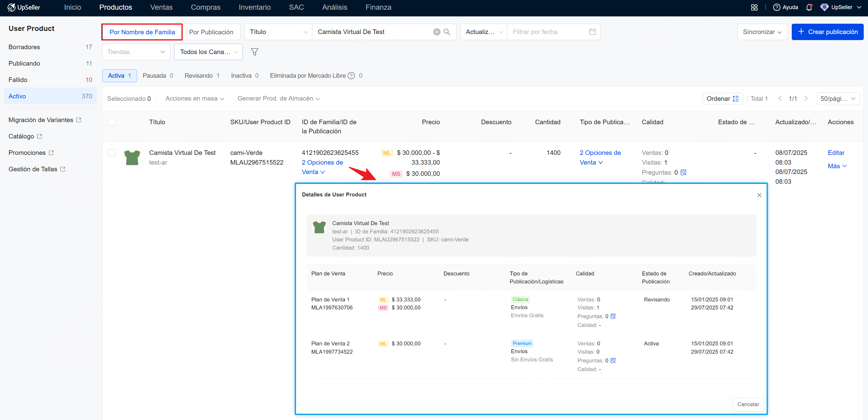
Task: Open the Análisis menu
Action: pyautogui.click(x=334, y=7)
